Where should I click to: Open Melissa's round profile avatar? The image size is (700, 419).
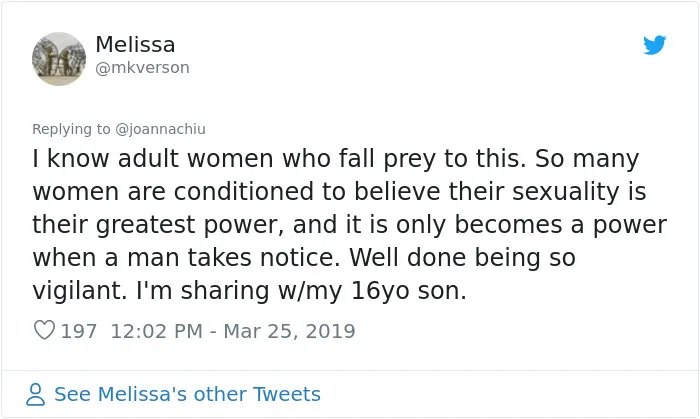pyautogui.click(x=59, y=58)
